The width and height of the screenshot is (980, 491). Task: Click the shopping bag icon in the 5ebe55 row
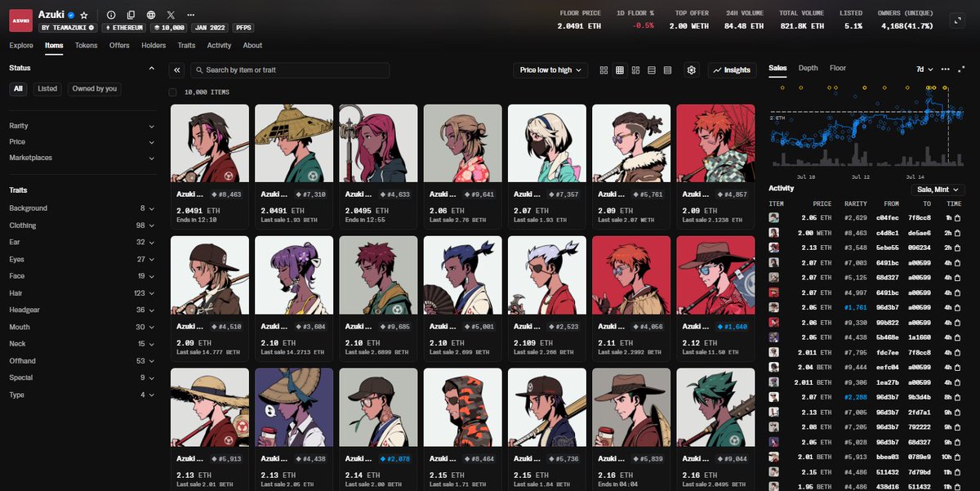click(x=959, y=248)
